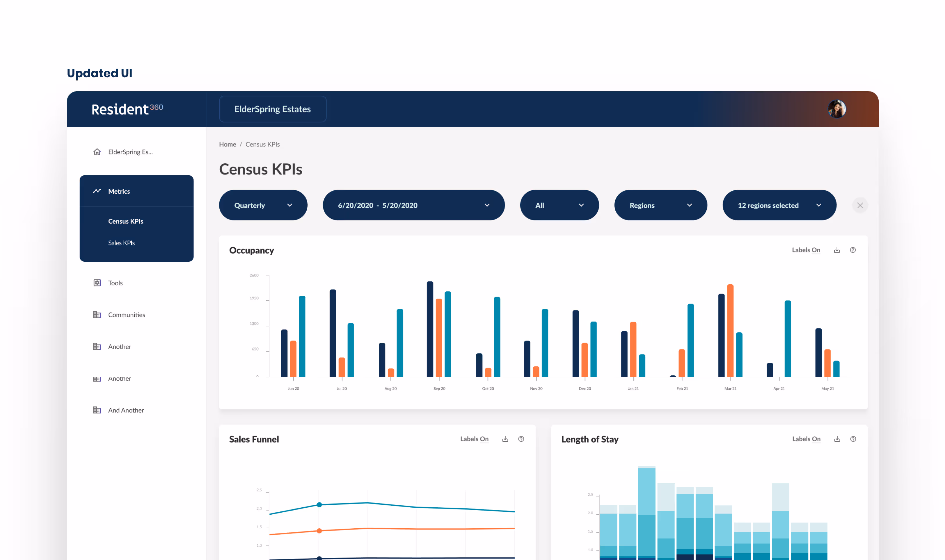Select the Metrics menu section
945x560 pixels.
pos(119,191)
